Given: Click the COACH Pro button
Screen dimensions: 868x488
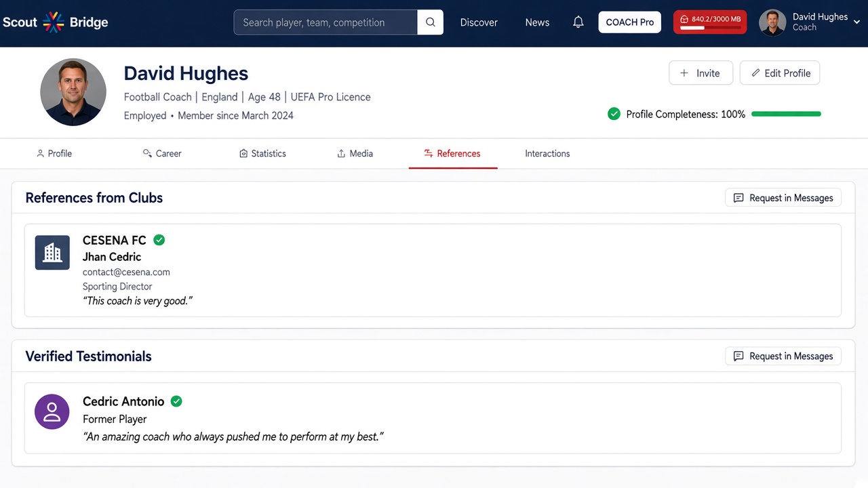Looking at the screenshot, I should pyautogui.click(x=629, y=22).
